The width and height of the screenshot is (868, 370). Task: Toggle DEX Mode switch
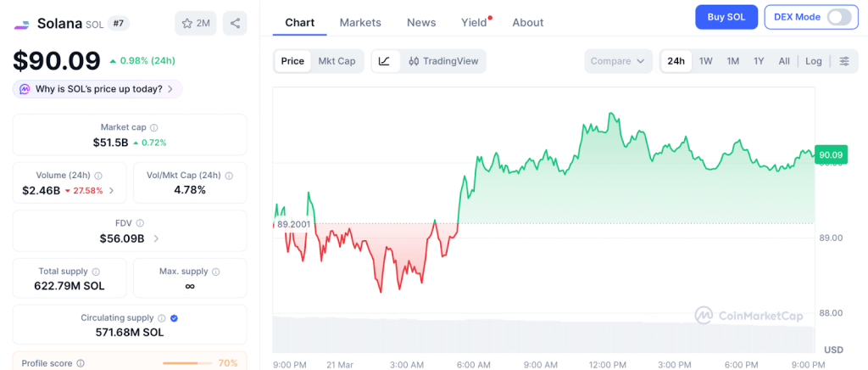(837, 17)
